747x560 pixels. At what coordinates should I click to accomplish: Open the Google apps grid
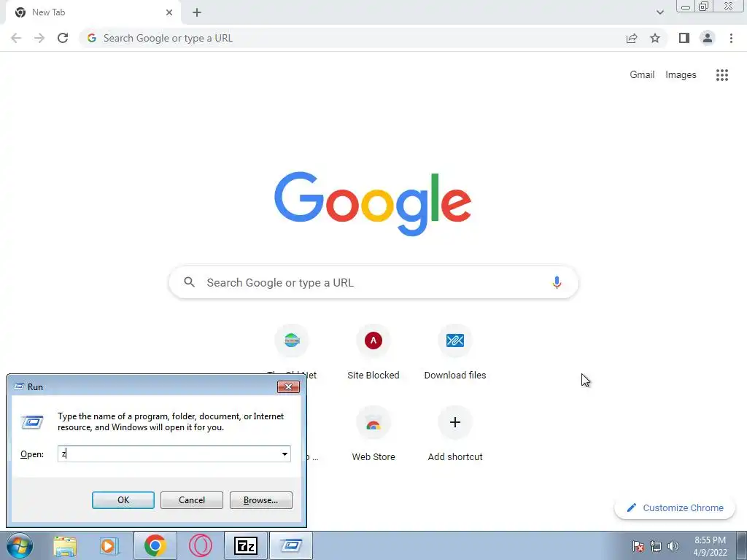[721, 75]
